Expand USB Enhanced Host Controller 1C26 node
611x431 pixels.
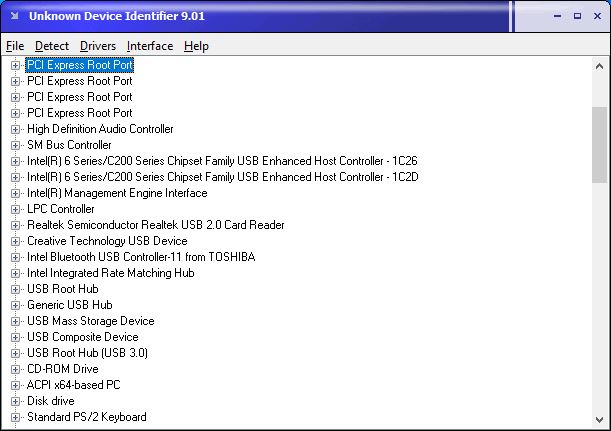15,161
